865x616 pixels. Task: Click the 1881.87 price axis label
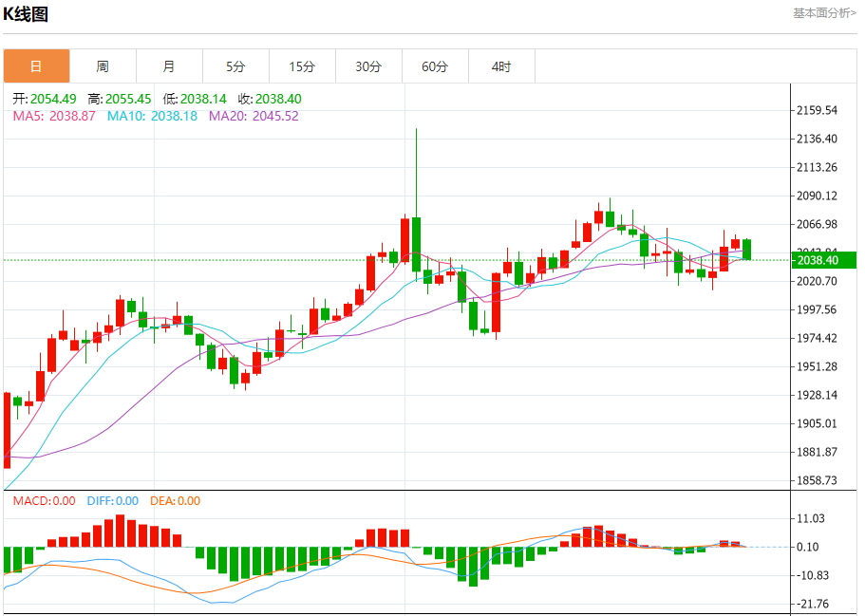point(817,452)
